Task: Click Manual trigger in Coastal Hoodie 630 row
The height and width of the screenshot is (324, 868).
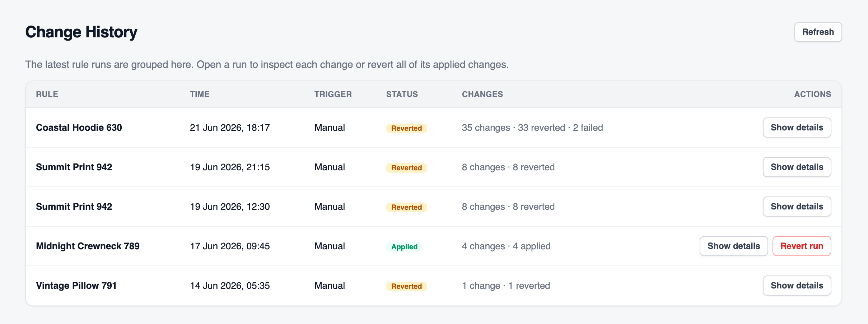Action: pos(330,128)
